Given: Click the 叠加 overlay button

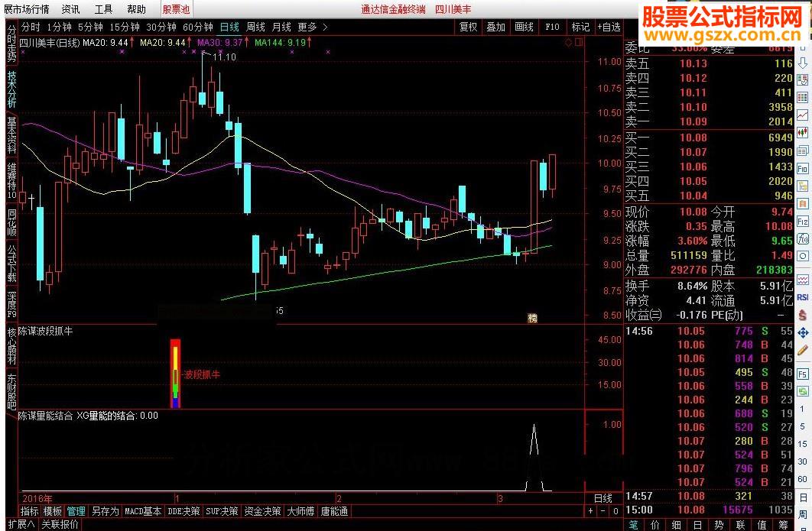Looking at the screenshot, I should click(495, 27).
